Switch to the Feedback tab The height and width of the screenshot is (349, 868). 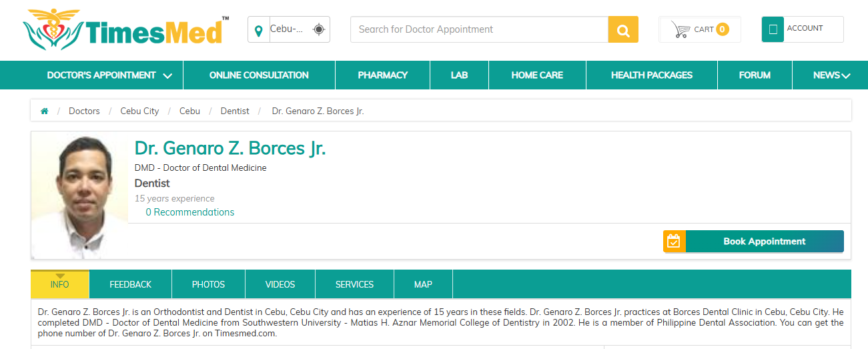click(x=131, y=284)
